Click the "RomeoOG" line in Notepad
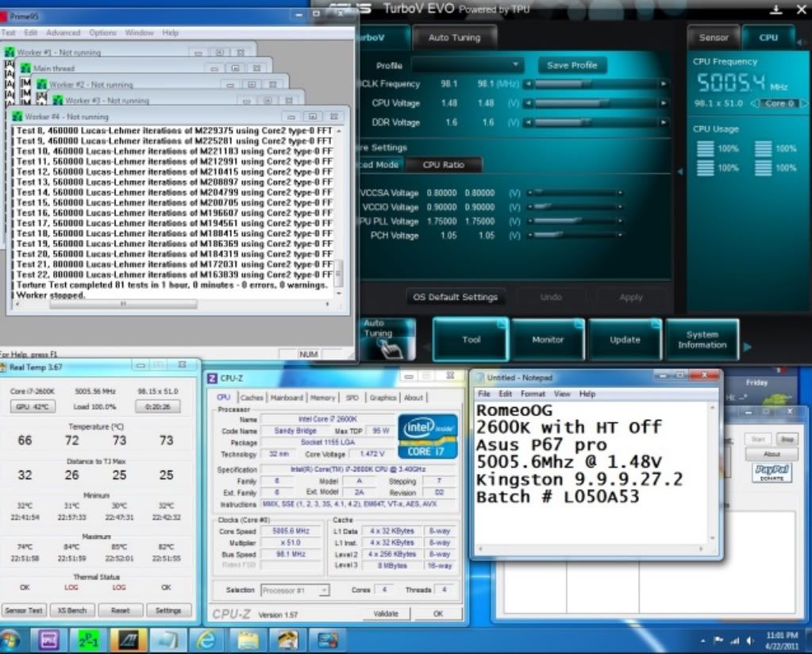This screenshot has height=654, width=812. (x=514, y=410)
